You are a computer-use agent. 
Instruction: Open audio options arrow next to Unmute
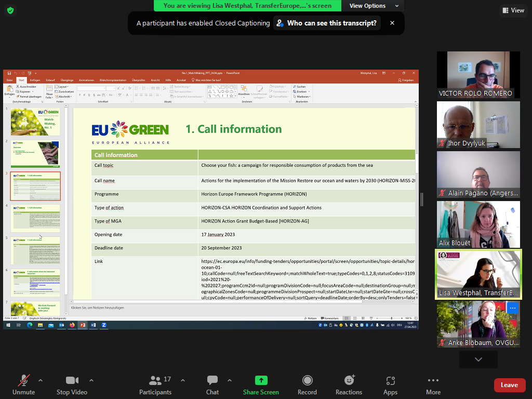(41, 380)
